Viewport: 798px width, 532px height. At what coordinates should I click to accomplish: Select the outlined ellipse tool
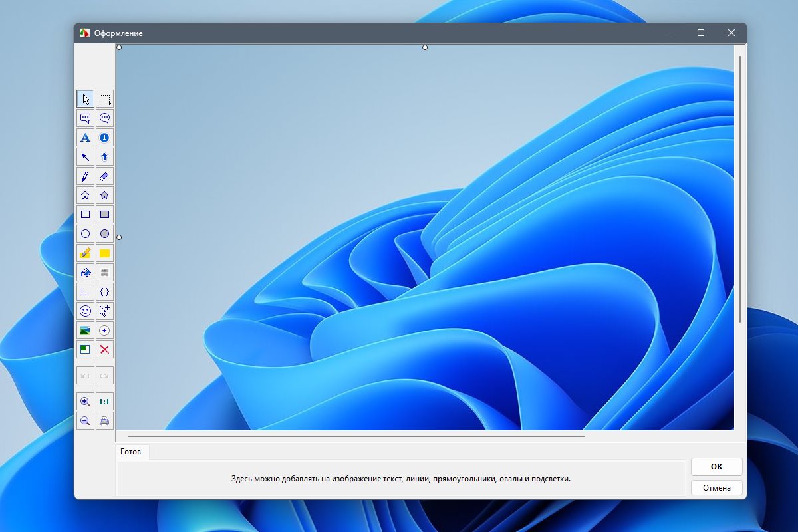click(x=85, y=234)
